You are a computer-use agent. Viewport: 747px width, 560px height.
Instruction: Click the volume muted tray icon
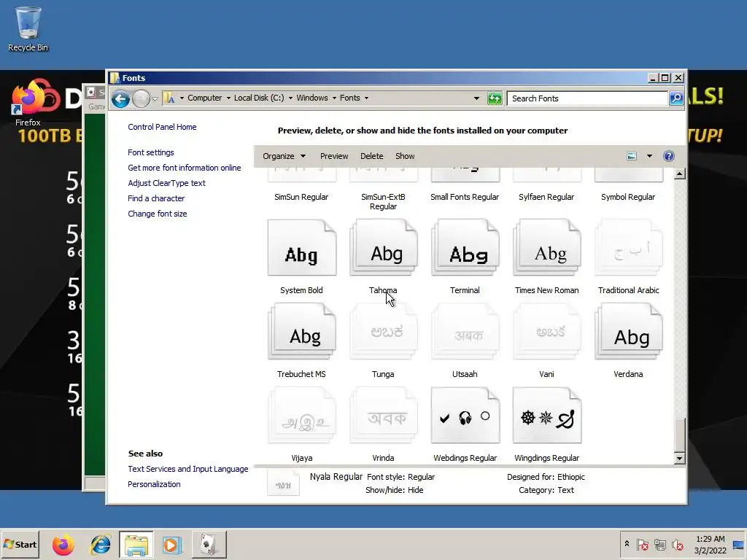coord(677,545)
